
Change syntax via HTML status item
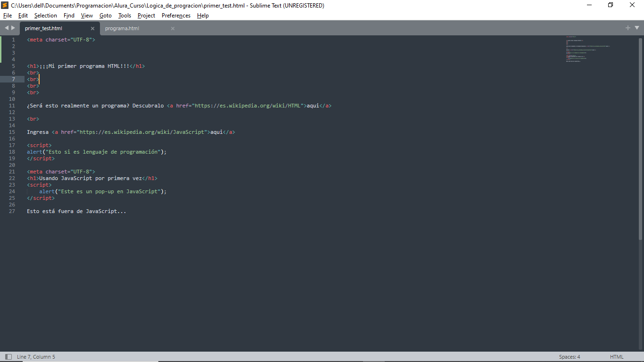tap(617, 357)
